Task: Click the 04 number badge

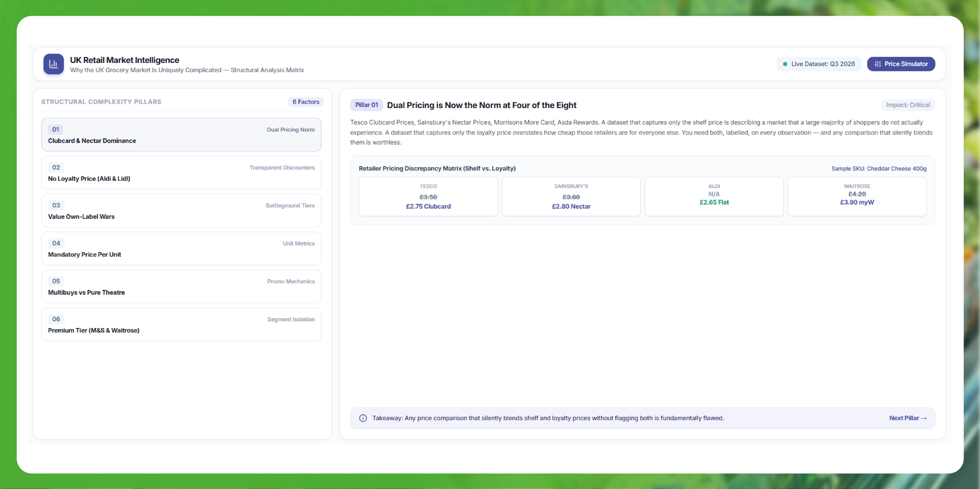Action: tap(56, 243)
